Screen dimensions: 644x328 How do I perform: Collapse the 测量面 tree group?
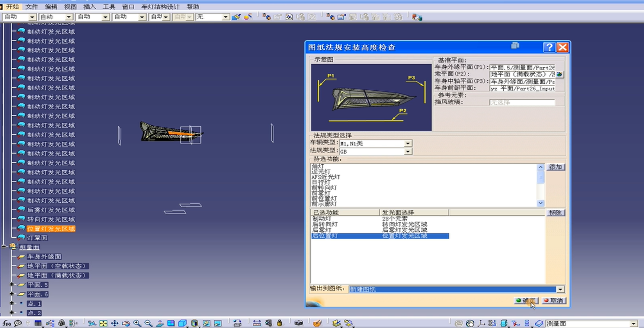point(4,247)
